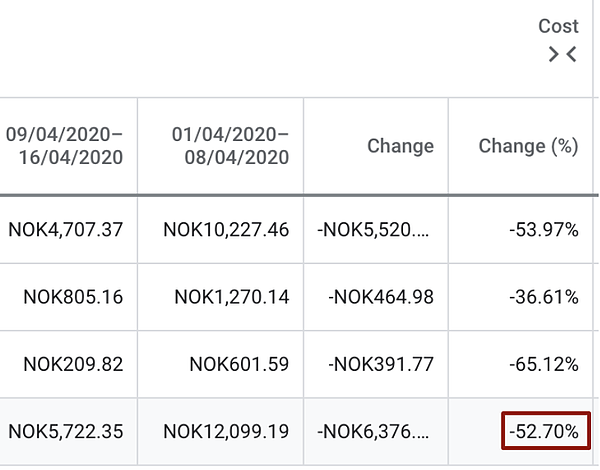
Task: Sort by 09/04/2020–16/04/2020 column header
Action: click(64, 146)
